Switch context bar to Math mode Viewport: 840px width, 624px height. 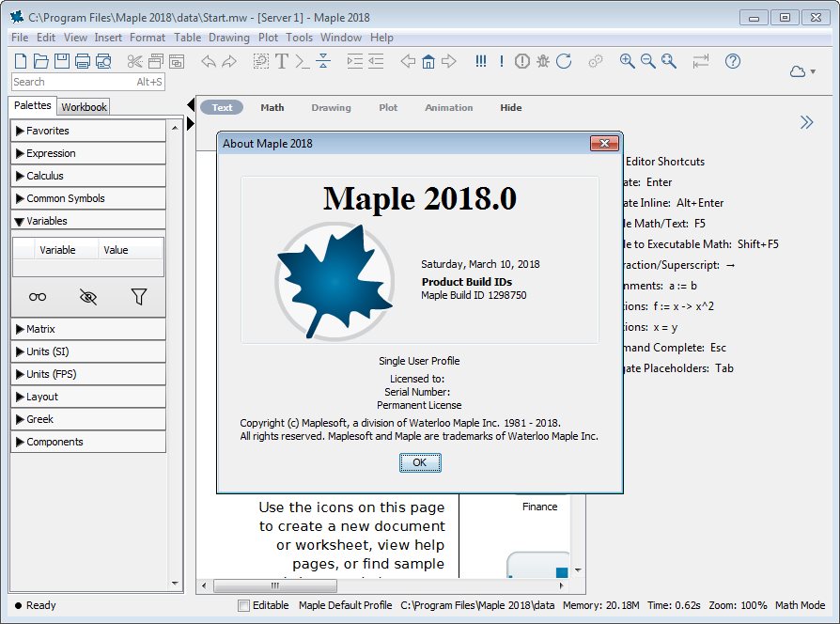[x=272, y=108]
